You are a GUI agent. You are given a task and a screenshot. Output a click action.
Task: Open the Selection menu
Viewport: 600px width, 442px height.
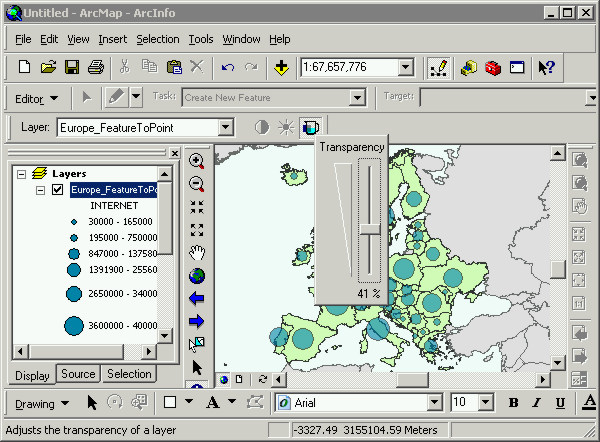click(x=158, y=39)
